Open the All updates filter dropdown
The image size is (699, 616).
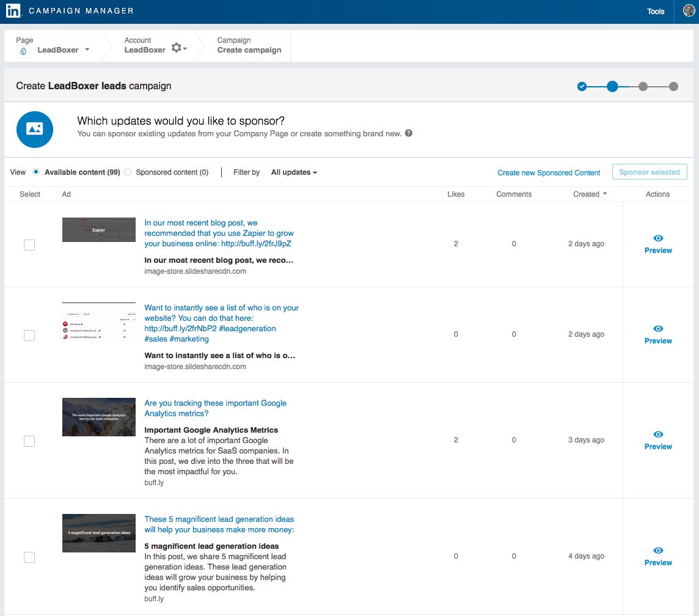294,172
